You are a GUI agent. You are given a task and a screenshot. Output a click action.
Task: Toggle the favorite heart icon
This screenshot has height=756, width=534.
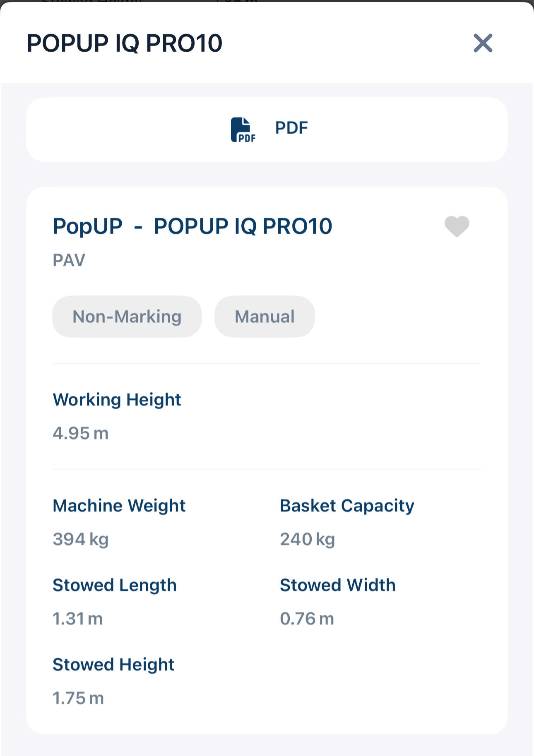457,226
